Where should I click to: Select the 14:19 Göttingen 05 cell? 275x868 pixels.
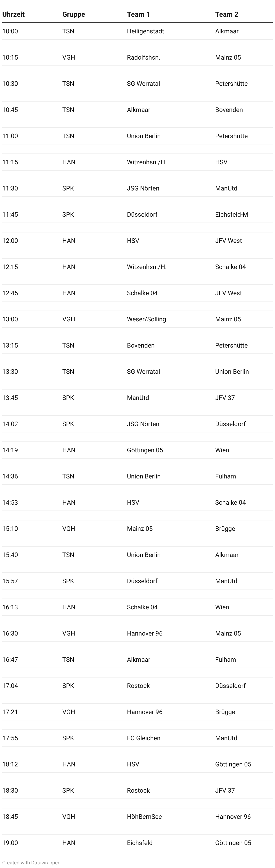click(145, 450)
